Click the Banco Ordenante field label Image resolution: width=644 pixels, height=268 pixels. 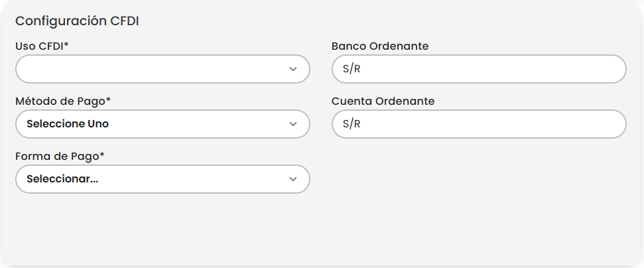pyautogui.click(x=380, y=46)
